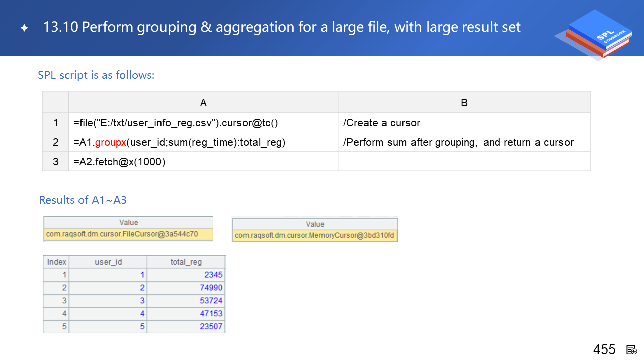
Task: Click the slide title text '13.10 Perform grouping'
Action: pos(282,27)
